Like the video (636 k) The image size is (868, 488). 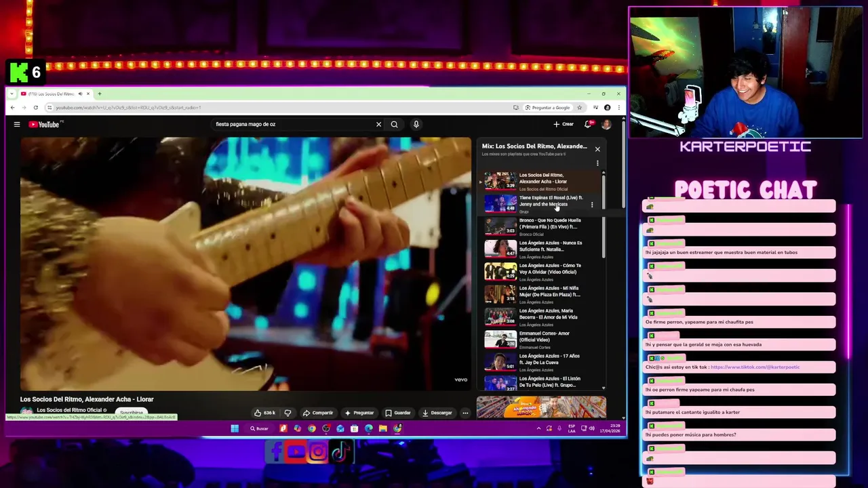coord(264,413)
